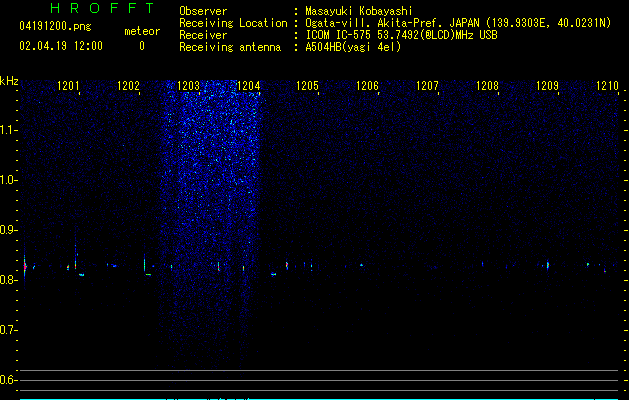Click the 'Receiving antenna' label
This screenshot has height=400, width=629.
pyautogui.click(x=230, y=47)
